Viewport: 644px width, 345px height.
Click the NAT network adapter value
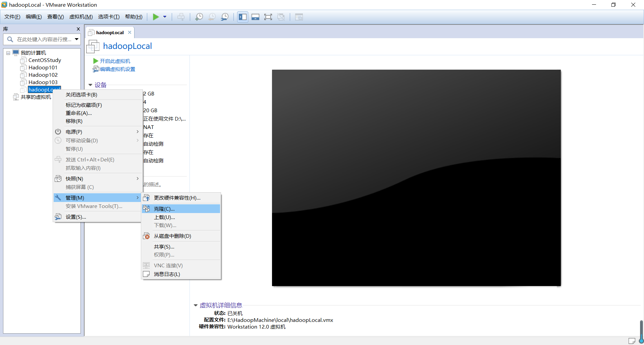[149, 127]
